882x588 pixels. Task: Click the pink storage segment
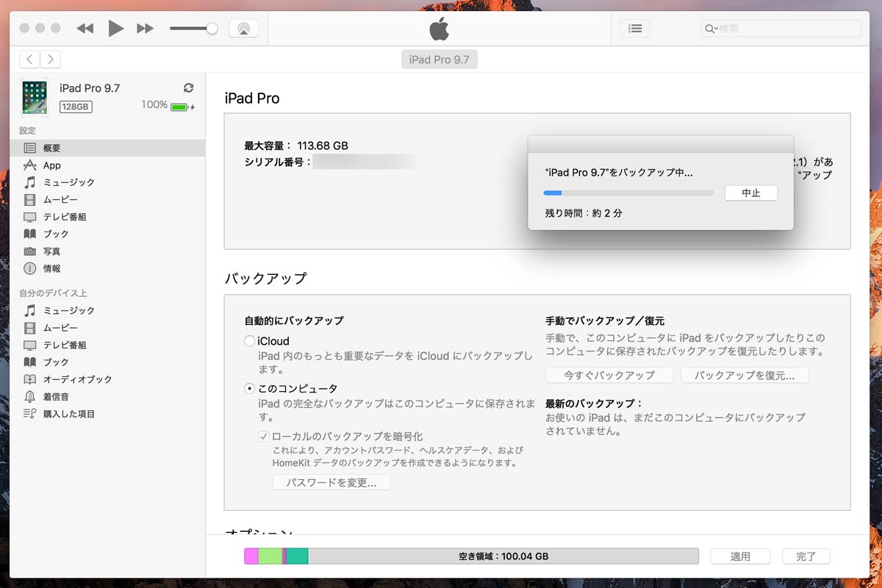click(251, 556)
